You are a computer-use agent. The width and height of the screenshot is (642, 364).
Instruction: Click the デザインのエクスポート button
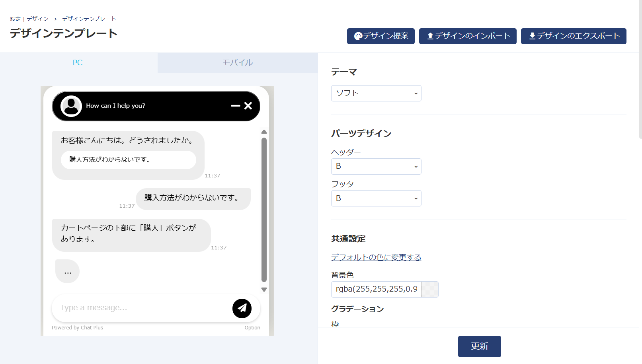pyautogui.click(x=574, y=36)
